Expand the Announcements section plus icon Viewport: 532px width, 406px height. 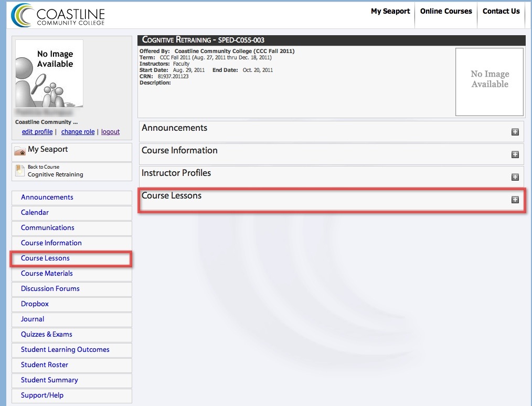point(515,132)
